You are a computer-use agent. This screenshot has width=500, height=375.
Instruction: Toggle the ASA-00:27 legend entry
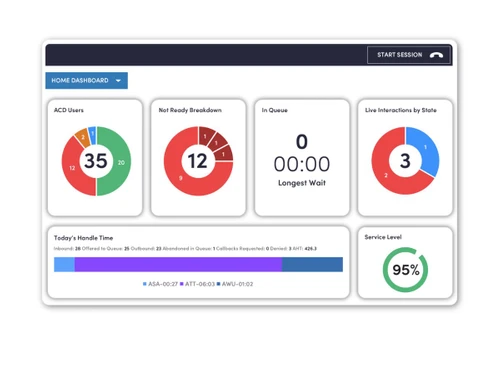(x=160, y=284)
